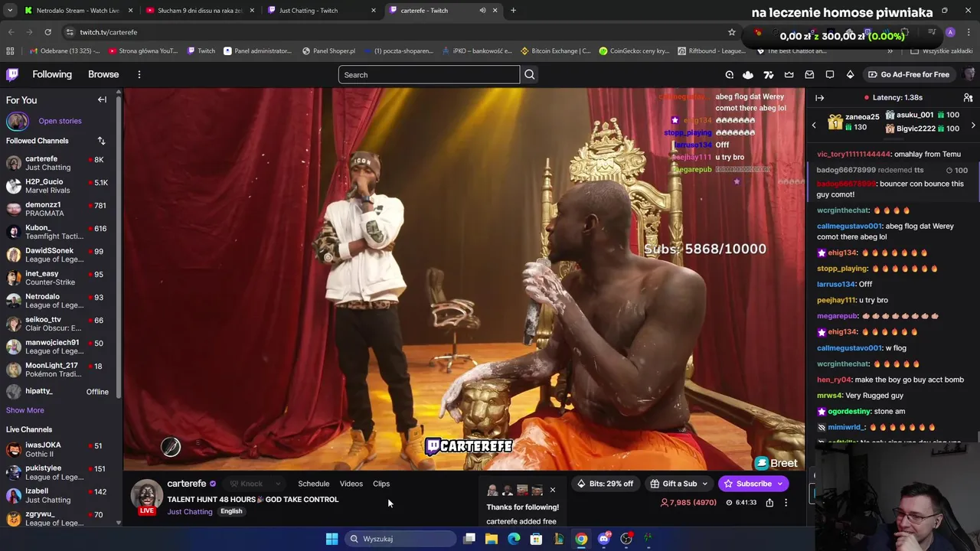The image size is (980, 551).
Task: Open the Clips tab of carterefe channel
Action: click(381, 484)
